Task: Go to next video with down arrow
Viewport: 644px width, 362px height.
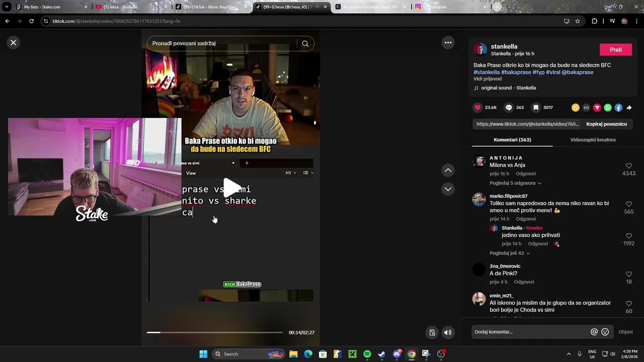Action: [448, 189]
